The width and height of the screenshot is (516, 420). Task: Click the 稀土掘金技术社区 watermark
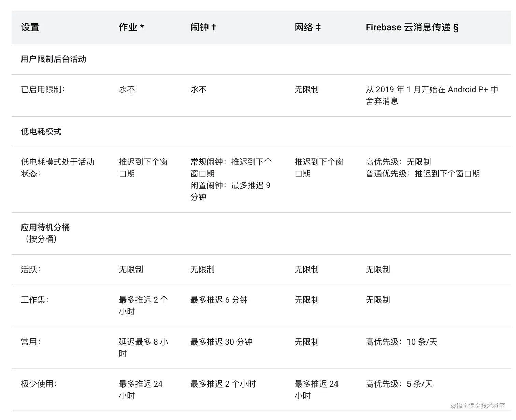coord(478,406)
